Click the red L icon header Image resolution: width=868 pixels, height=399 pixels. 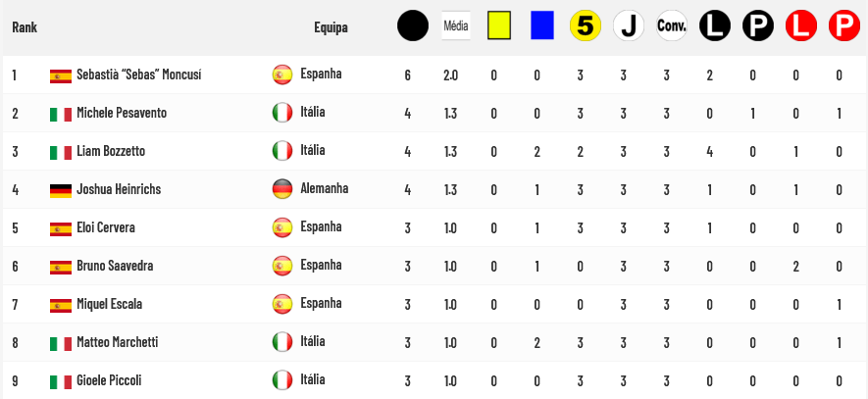click(x=801, y=25)
